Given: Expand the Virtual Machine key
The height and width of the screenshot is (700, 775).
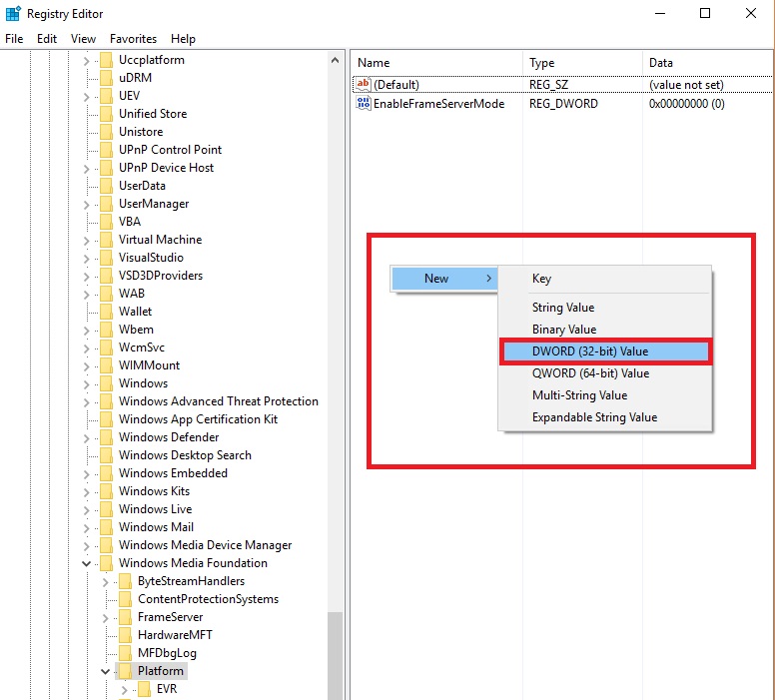Looking at the screenshot, I should coord(87,241).
